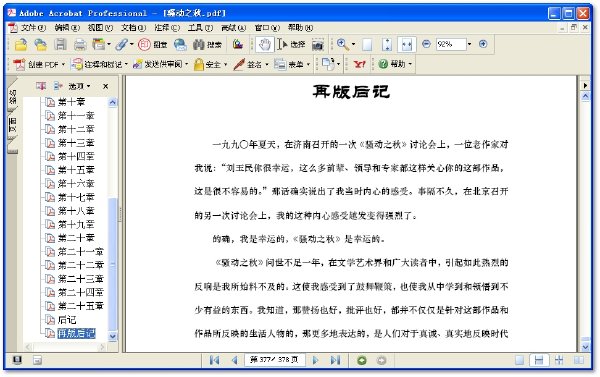600x377 pixels.
Task: Click the paperclip Attach file icon
Action: (122, 44)
